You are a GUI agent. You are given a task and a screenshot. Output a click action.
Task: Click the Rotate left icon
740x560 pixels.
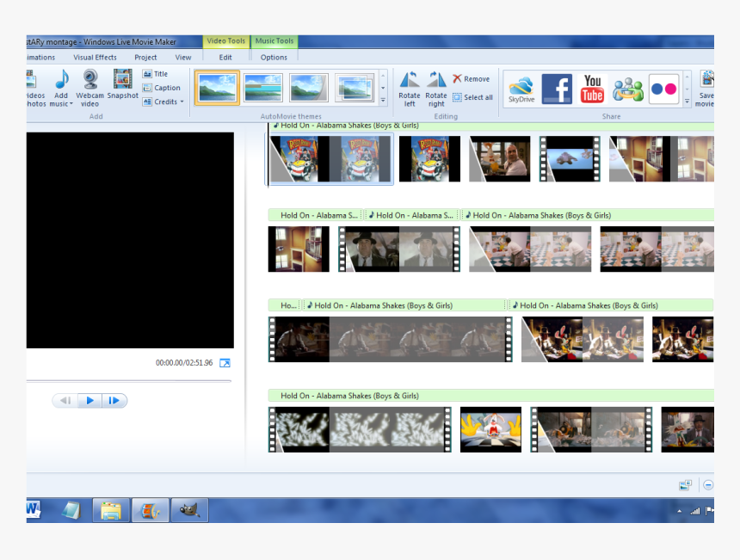(x=410, y=79)
